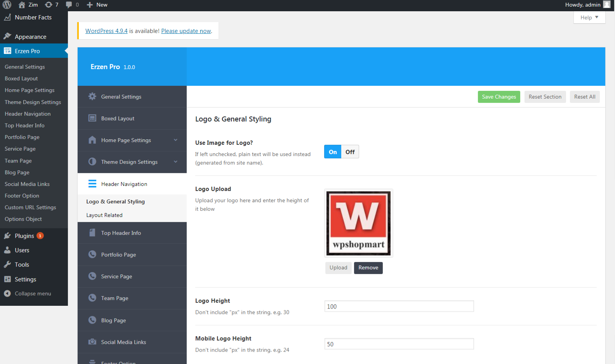
Task: Expand Home Page Settings chevron
Action: (x=175, y=140)
